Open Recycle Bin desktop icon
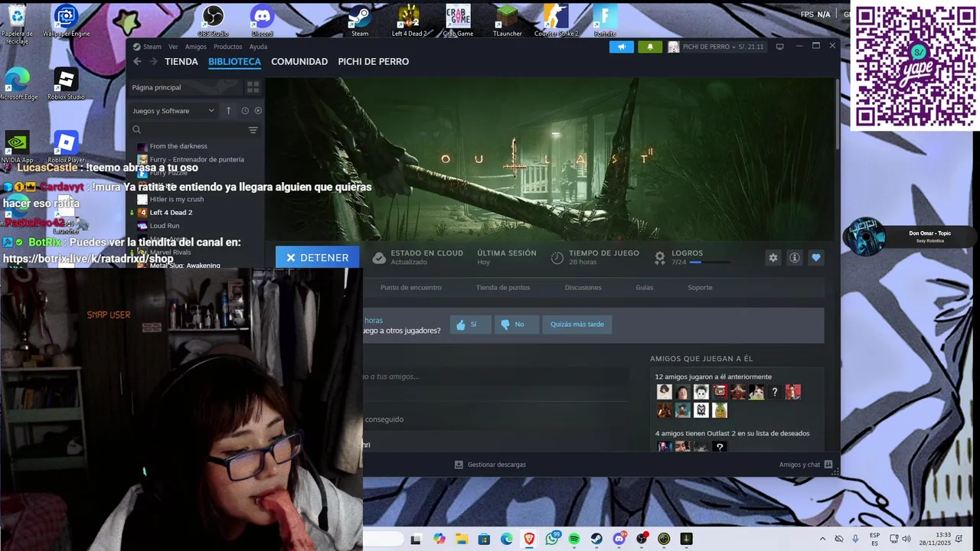Image resolution: width=980 pixels, height=551 pixels. click(x=17, y=24)
